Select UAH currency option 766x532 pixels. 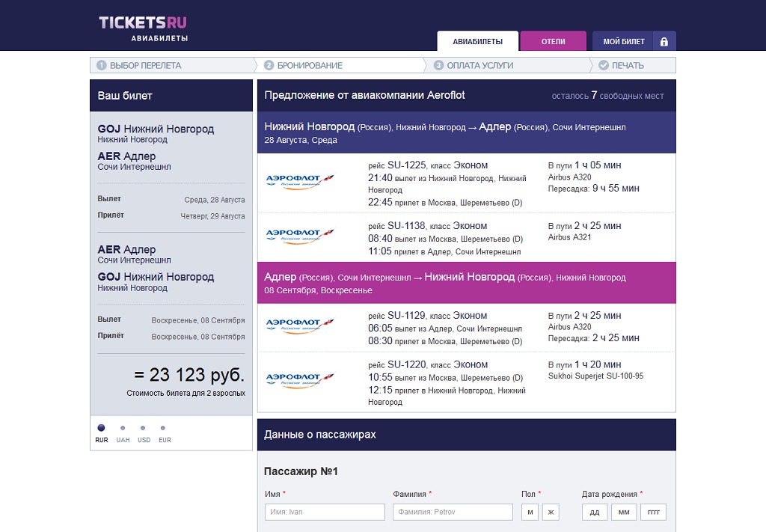pos(123,429)
